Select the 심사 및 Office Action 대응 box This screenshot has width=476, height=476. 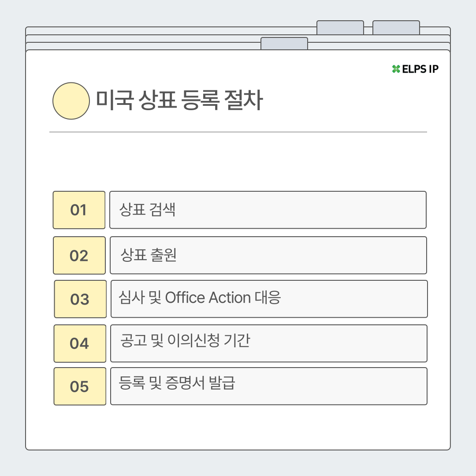(x=269, y=299)
